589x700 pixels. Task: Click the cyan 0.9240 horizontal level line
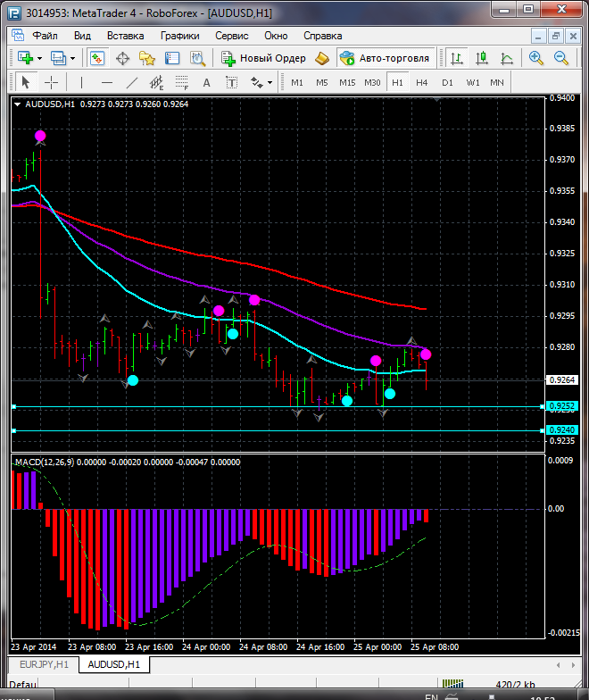pos(268,430)
